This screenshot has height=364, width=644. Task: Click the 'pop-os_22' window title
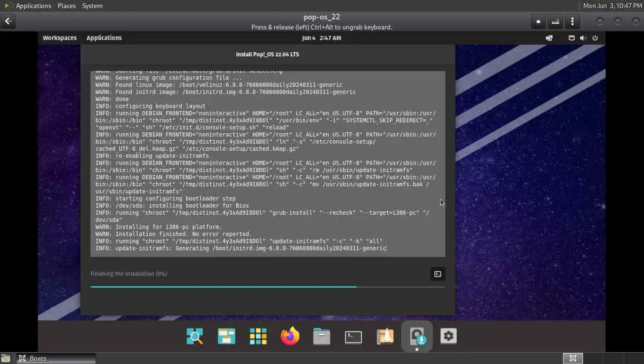pyautogui.click(x=322, y=17)
